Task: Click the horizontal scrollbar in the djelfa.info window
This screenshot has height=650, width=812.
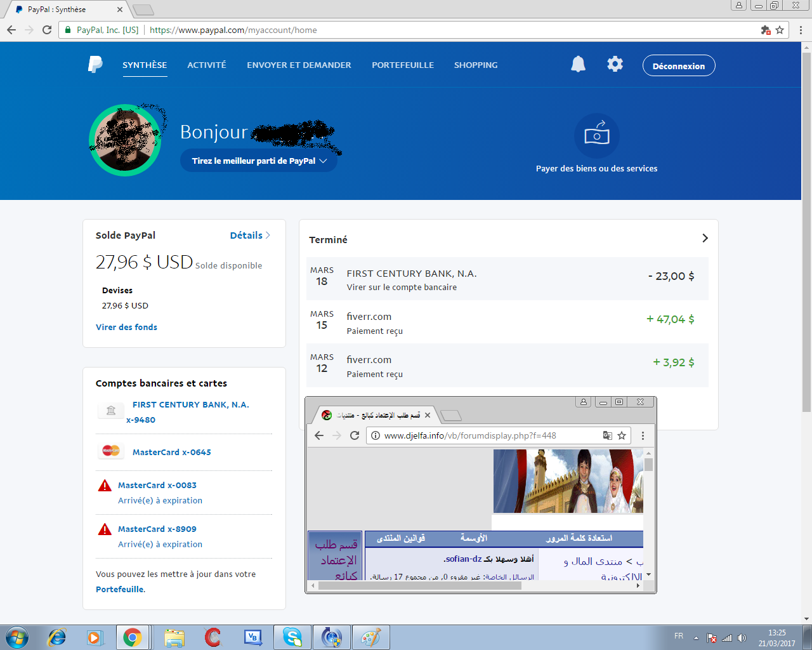Action: (x=419, y=585)
